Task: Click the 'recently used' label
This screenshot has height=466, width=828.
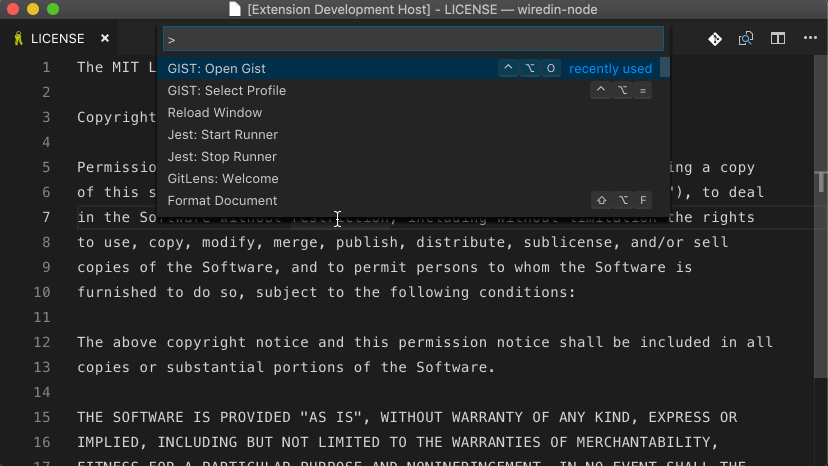Action: [610, 69]
